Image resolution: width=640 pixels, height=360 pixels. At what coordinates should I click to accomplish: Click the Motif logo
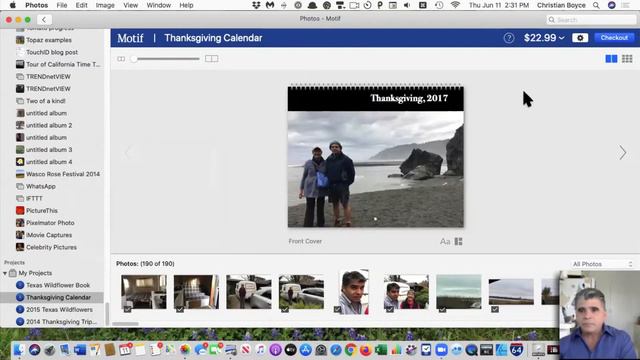pos(130,38)
